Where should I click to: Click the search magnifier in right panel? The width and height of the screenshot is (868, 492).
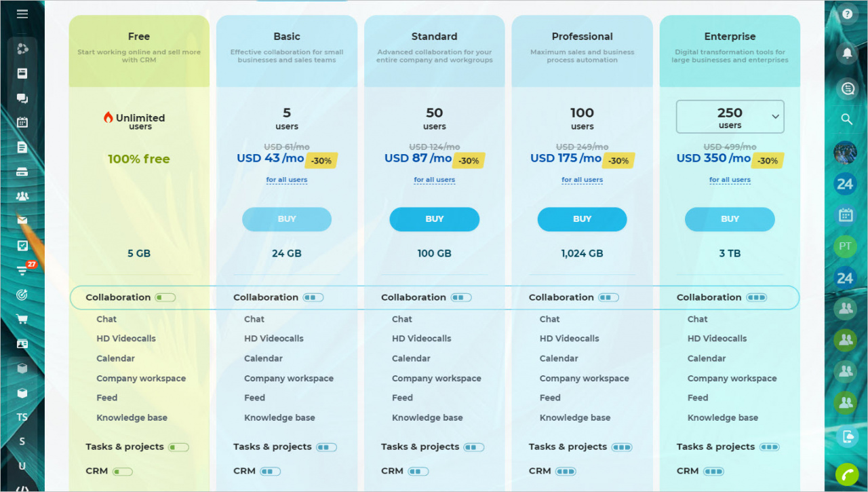point(846,119)
